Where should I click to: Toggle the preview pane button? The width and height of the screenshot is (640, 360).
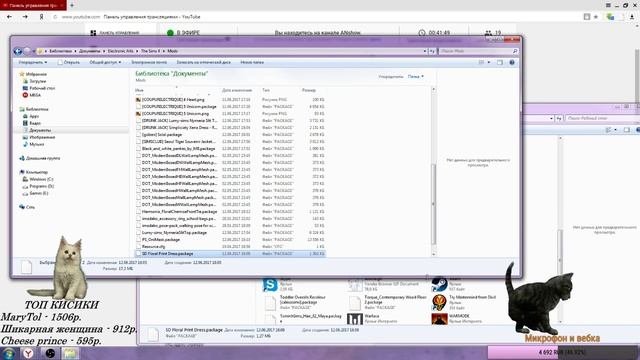coord(500,62)
